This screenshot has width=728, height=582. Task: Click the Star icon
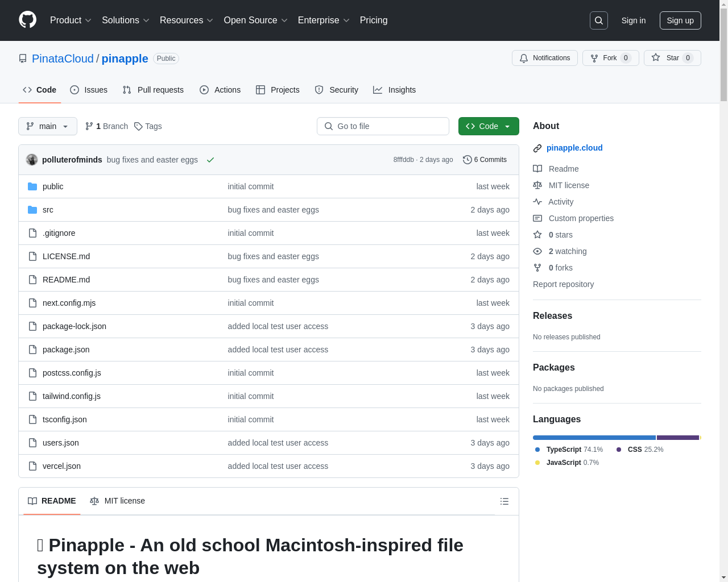click(x=656, y=57)
